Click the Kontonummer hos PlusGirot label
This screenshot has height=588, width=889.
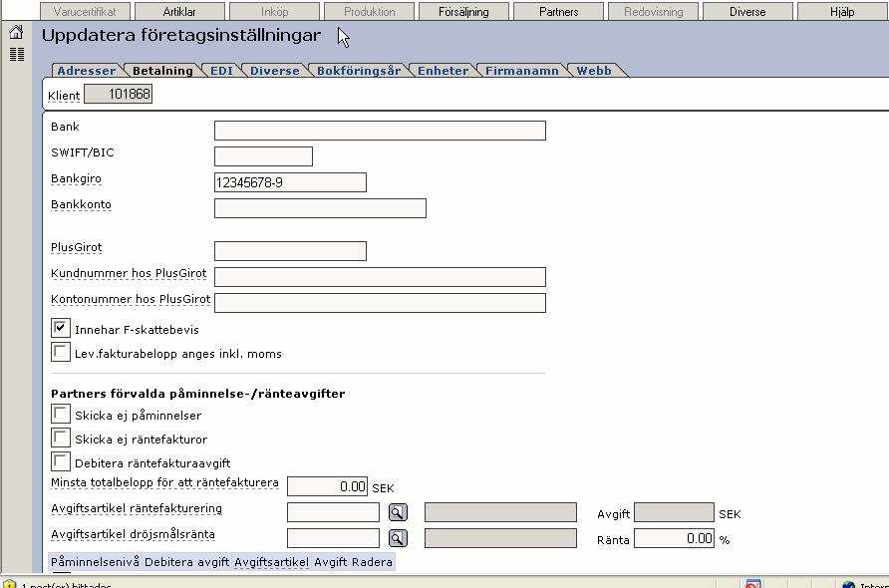click(131, 299)
